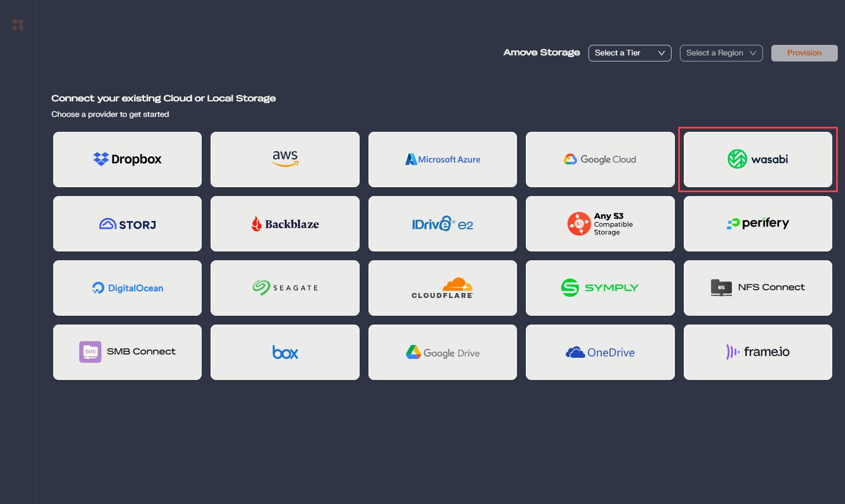The width and height of the screenshot is (845, 504).
Task: Click the Dropbox provider logo
Action: pos(127,160)
